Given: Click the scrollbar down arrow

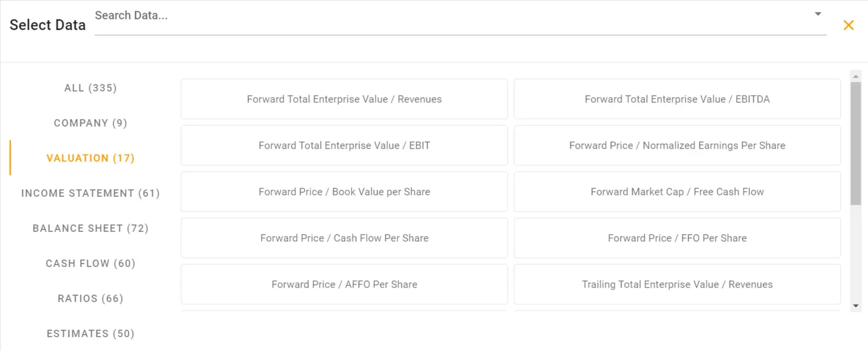Looking at the screenshot, I should coord(856,306).
